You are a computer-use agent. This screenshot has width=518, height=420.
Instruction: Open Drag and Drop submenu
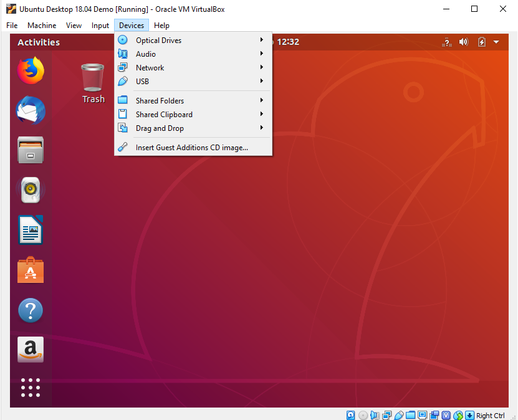(193, 128)
